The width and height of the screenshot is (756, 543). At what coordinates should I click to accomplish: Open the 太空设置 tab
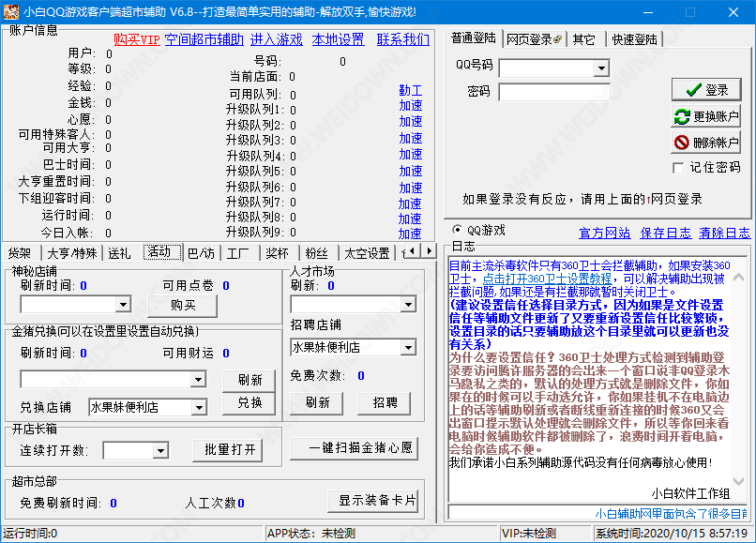(367, 253)
